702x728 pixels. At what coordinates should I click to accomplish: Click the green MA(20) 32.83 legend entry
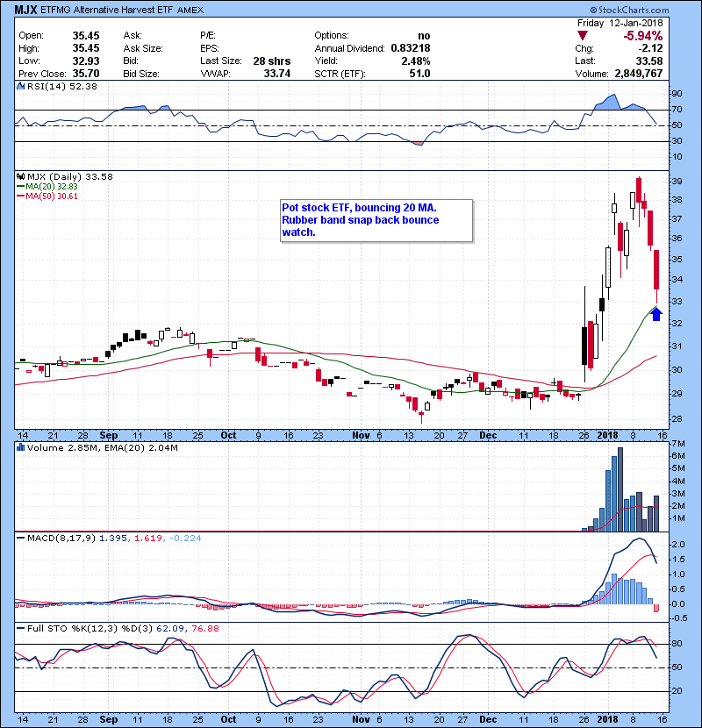[x=48, y=186]
